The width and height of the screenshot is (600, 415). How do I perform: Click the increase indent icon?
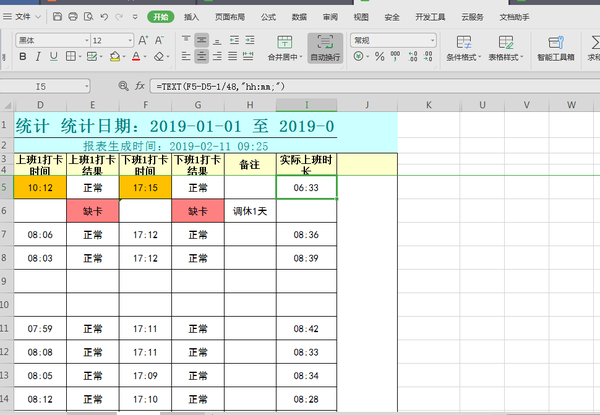pyautogui.click(x=250, y=40)
